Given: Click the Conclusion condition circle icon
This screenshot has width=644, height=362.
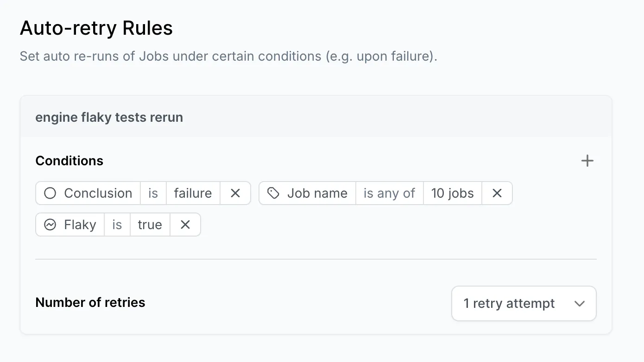Looking at the screenshot, I should [50, 193].
